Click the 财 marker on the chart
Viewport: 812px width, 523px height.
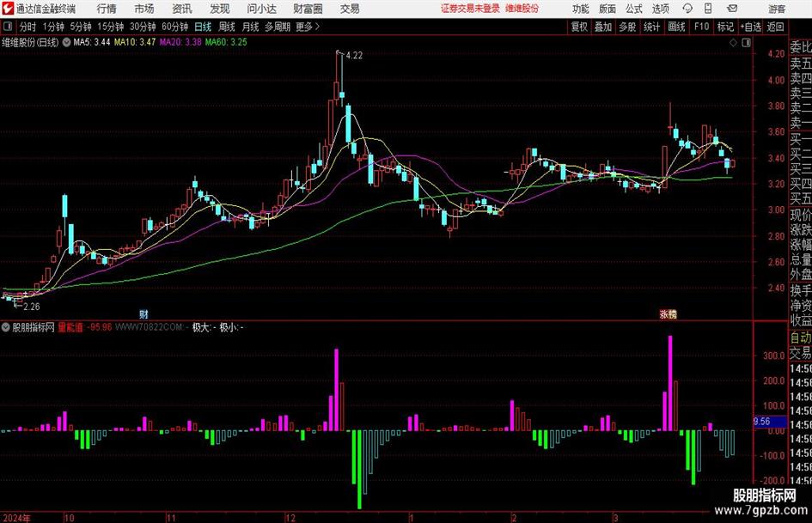[x=144, y=314]
